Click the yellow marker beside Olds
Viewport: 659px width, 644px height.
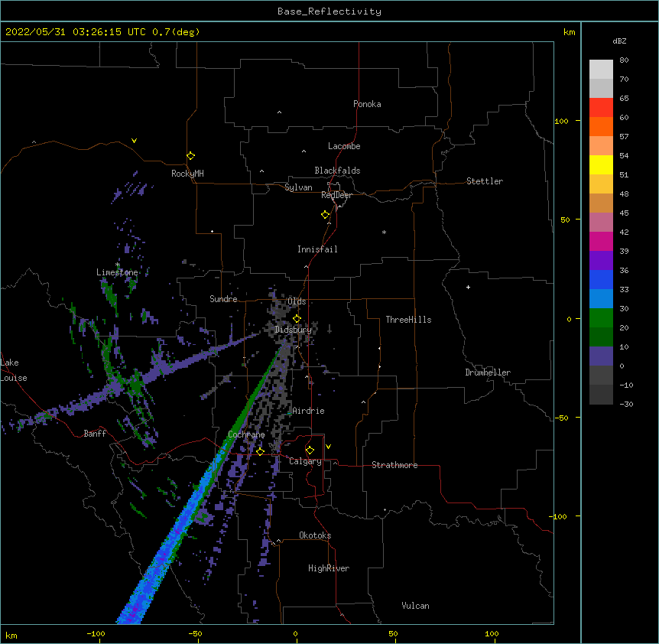pyautogui.click(x=297, y=319)
